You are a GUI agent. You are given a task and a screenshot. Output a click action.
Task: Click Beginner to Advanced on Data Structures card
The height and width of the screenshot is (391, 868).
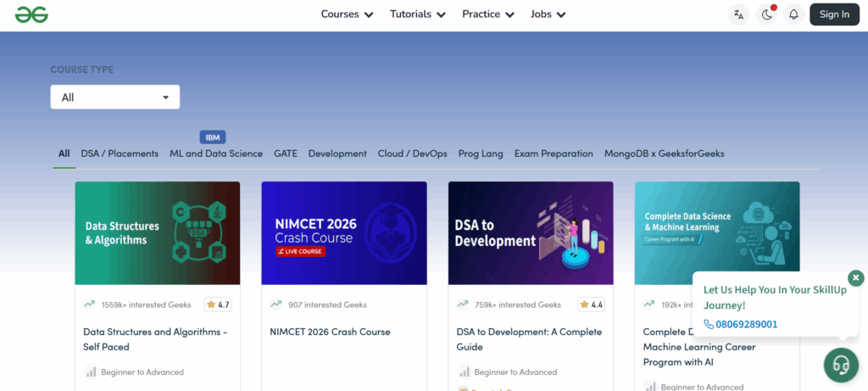coord(142,372)
